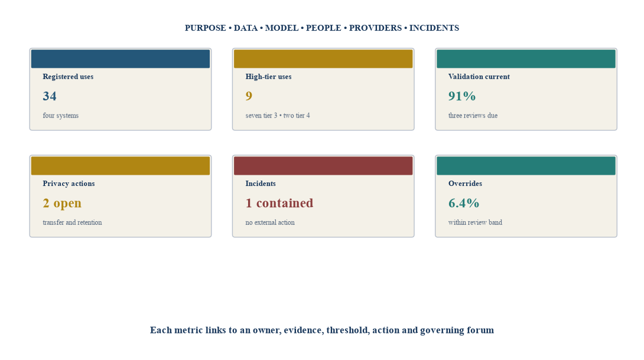Image resolution: width=644 pixels, height=360 pixels.
Task: Click the 'transfer and retention' subtitle
Action: click(x=72, y=222)
